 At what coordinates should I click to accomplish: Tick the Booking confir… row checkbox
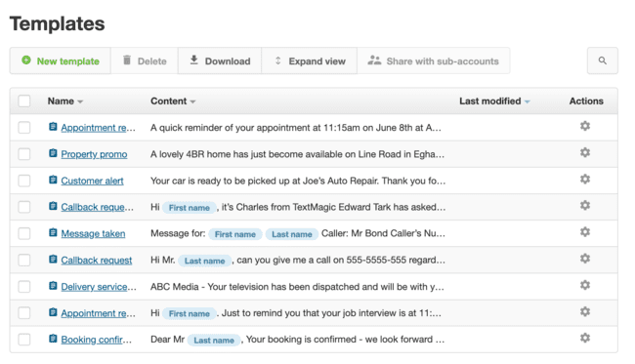tap(24, 340)
